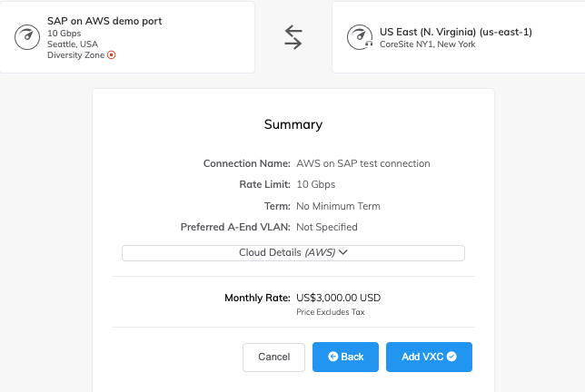
Task: Click the "Summary" heading
Action: pos(293,124)
